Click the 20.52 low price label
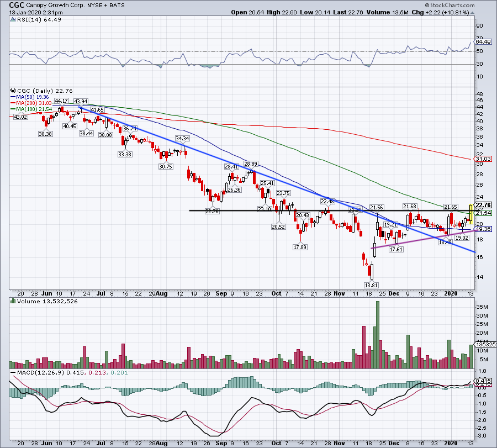Image resolution: width=497 pixels, height=448 pixels. (278, 226)
